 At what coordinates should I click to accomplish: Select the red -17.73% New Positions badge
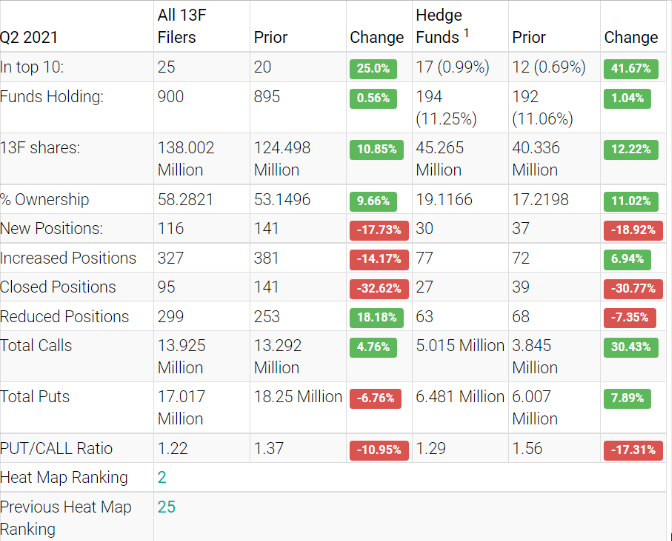tap(379, 229)
